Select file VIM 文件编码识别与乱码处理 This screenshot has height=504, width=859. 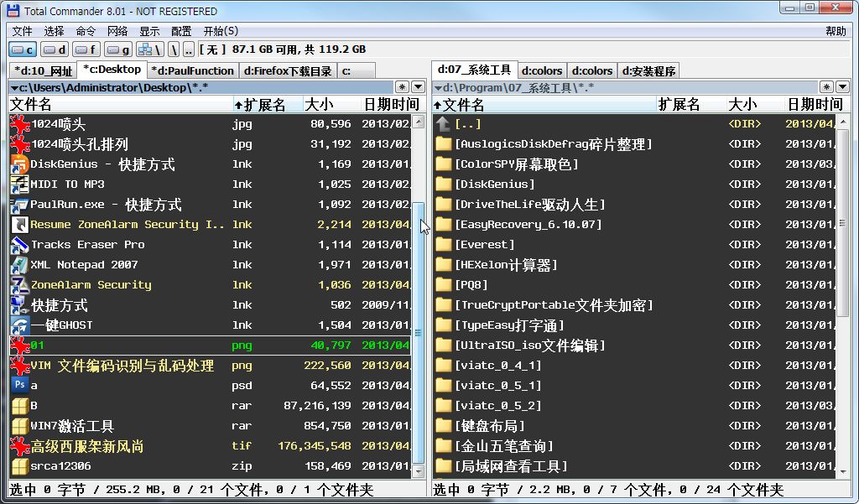pyautogui.click(x=211, y=366)
